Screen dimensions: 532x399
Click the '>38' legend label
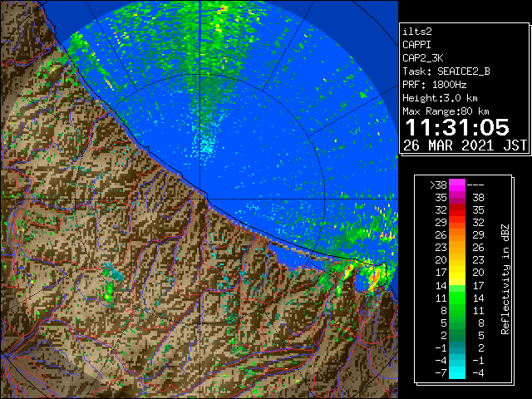pyautogui.click(x=438, y=185)
